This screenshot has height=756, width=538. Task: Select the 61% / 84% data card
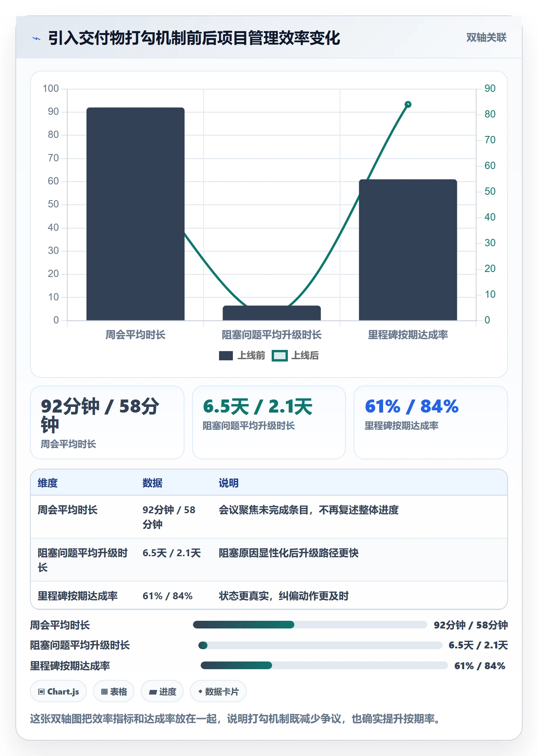431,423
